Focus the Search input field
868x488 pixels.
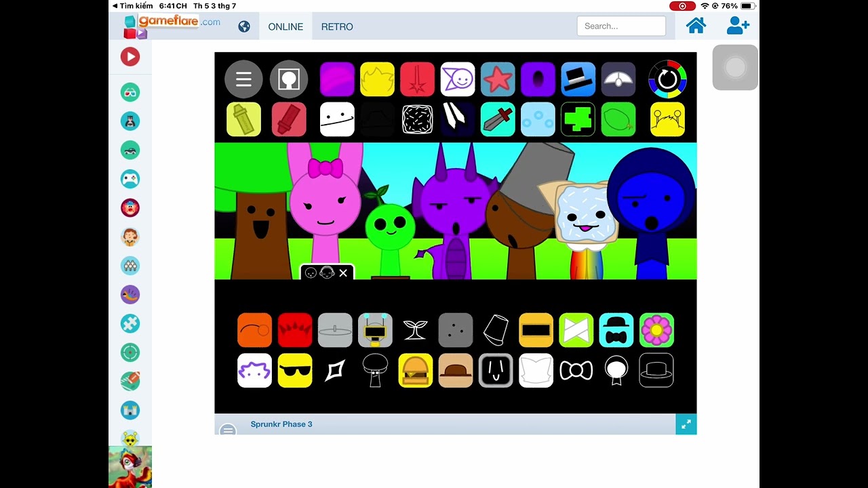[x=621, y=26]
